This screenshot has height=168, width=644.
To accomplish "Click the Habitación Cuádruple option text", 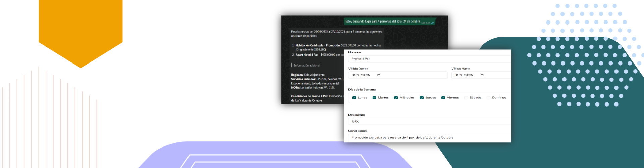I will [x=310, y=45].
